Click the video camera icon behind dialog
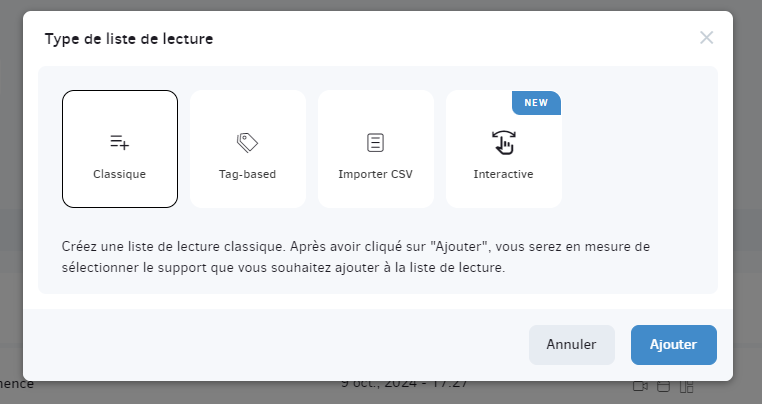This screenshot has width=762, height=404. pos(640,386)
